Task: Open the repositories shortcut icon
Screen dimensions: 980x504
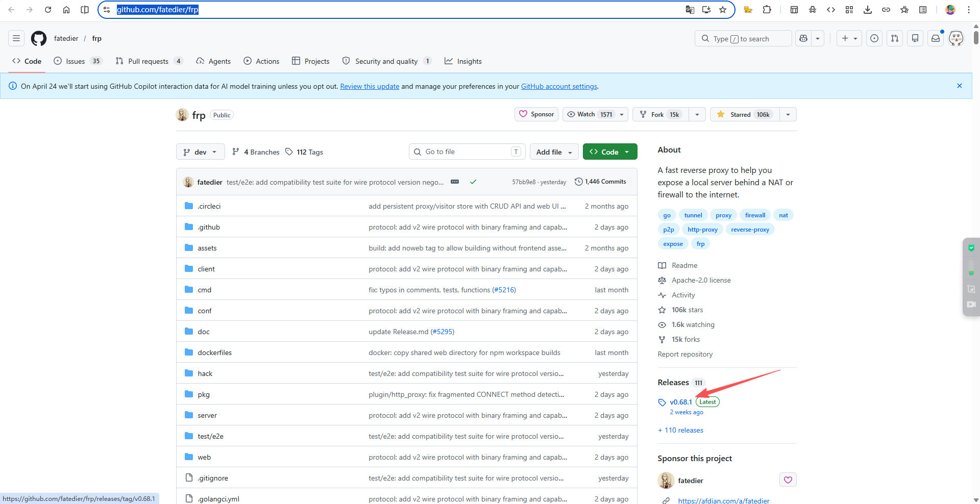Action: 915,38
